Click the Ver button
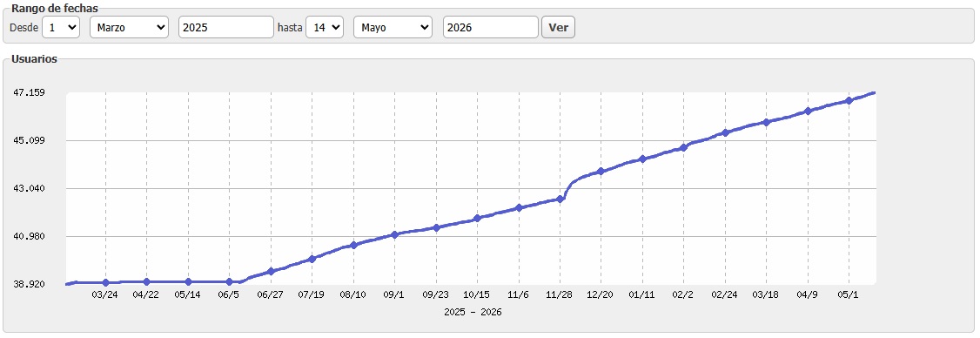Viewport: 980px width, 338px height. click(558, 28)
